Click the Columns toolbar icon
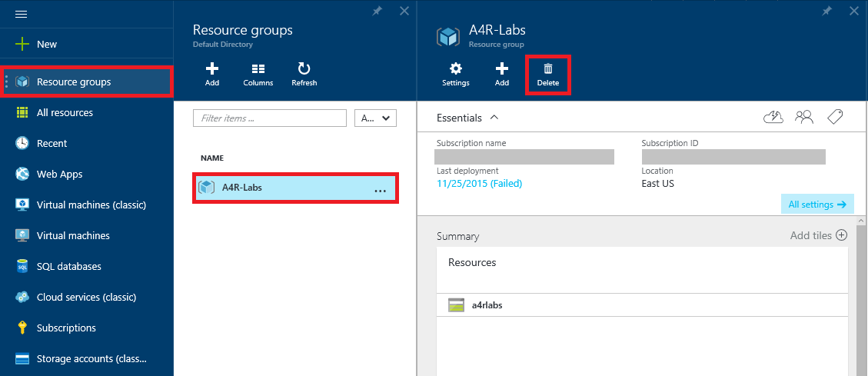Screen dimensions: 868x376 [258, 75]
